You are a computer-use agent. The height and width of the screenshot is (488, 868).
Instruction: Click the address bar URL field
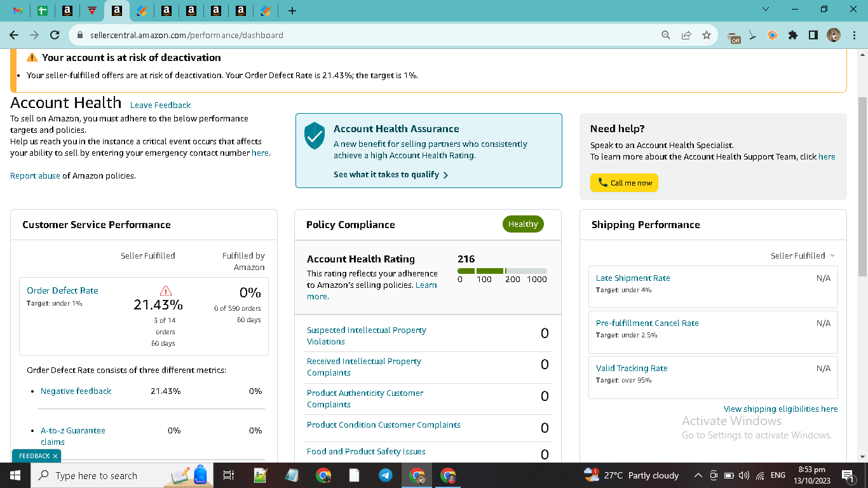tap(369, 35)
